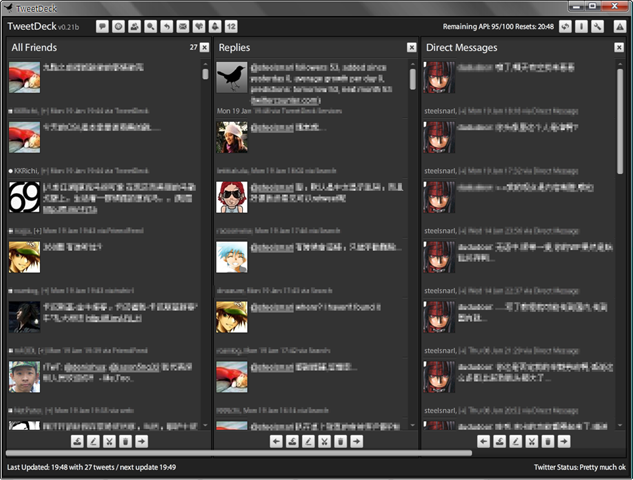This screenshot has width=633, height=480.
Task: Click the red-haired sunglasses cartoon avatar
Action: tap(232, 197)
